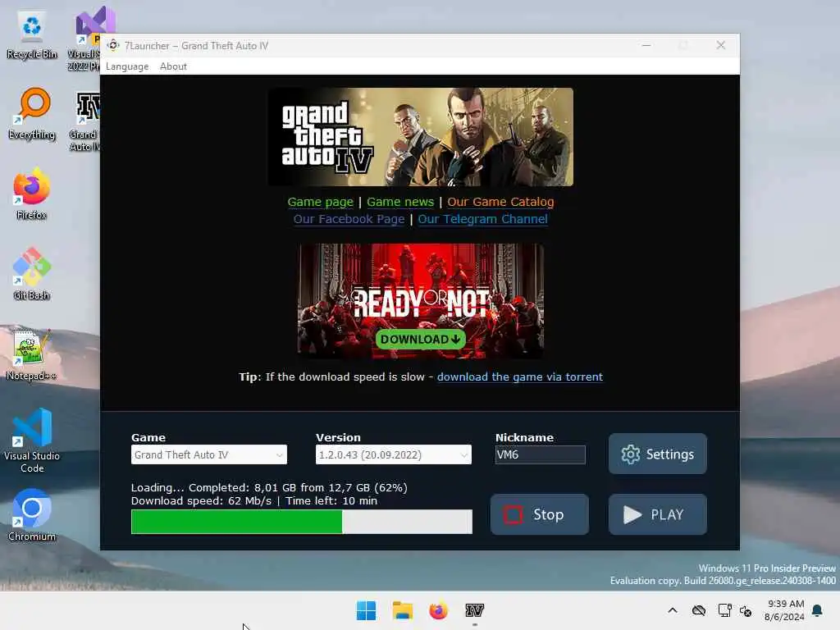Stop the download
840x630 pixels.
[x=540, y=514]
